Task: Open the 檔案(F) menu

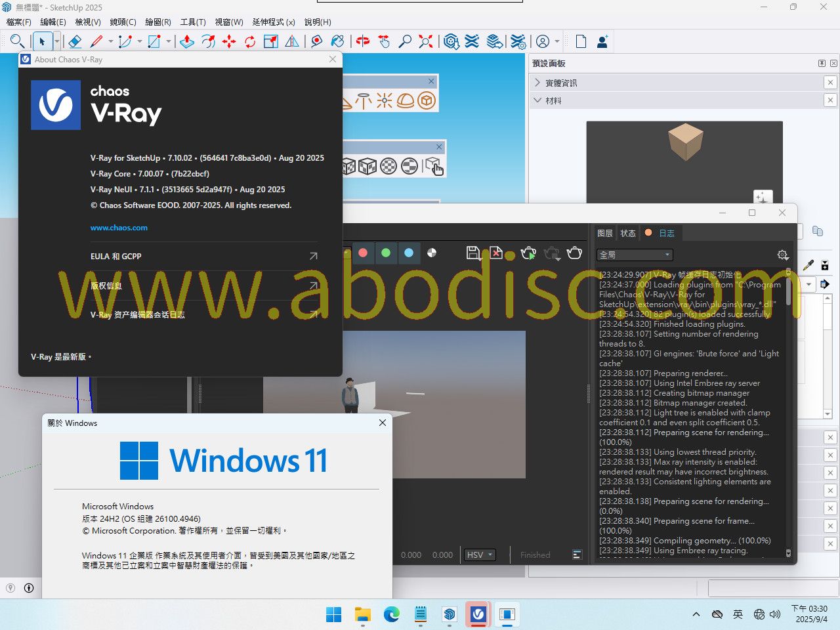Action: (19, 22)
